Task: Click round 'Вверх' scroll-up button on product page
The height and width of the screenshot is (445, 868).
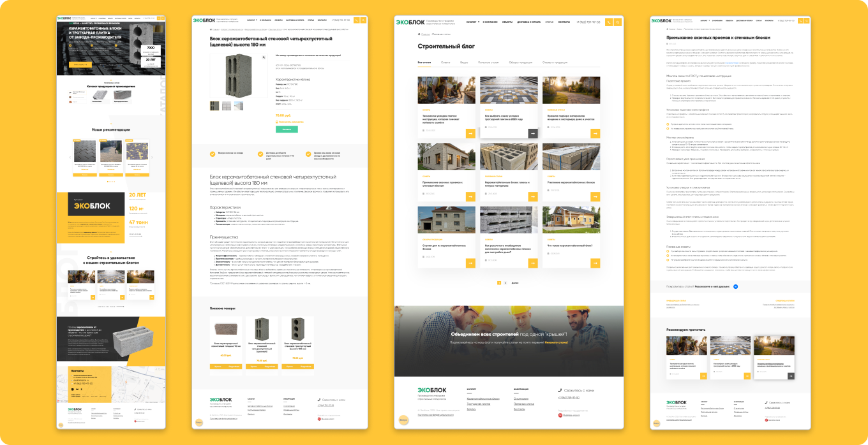Action: click(x=198, y=422)
